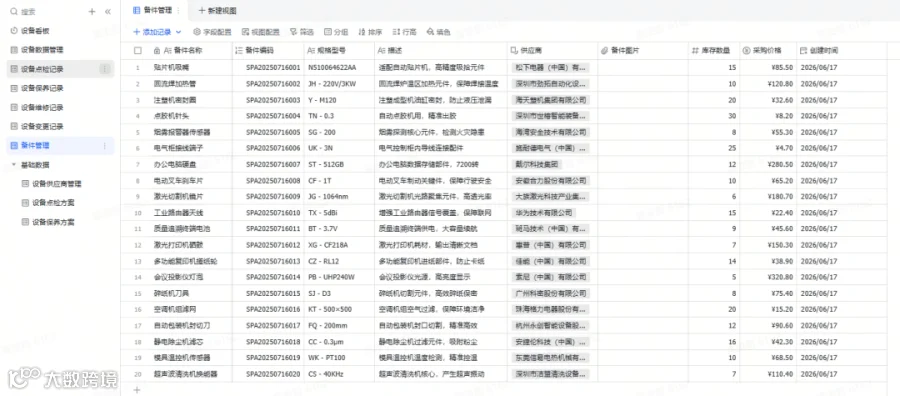
Task: Click 新建视图 to create a view
Action: click(x=217, y=10)
